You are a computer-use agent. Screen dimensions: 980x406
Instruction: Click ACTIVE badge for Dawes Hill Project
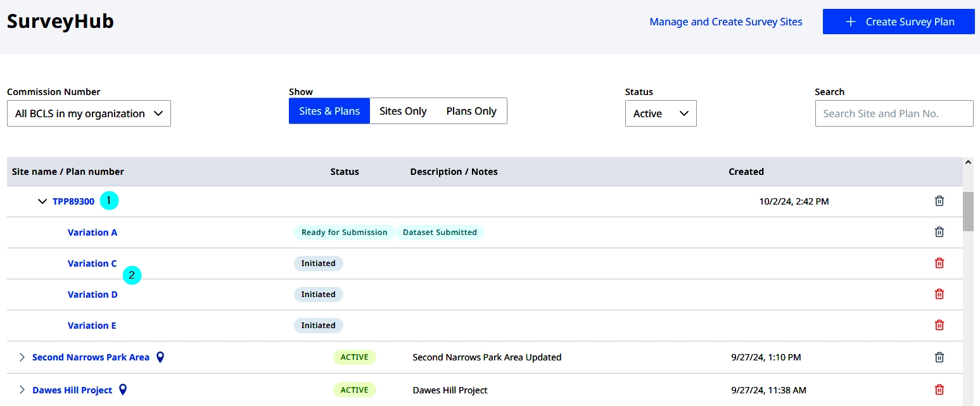pyautogui.click(x=355, y=390)
